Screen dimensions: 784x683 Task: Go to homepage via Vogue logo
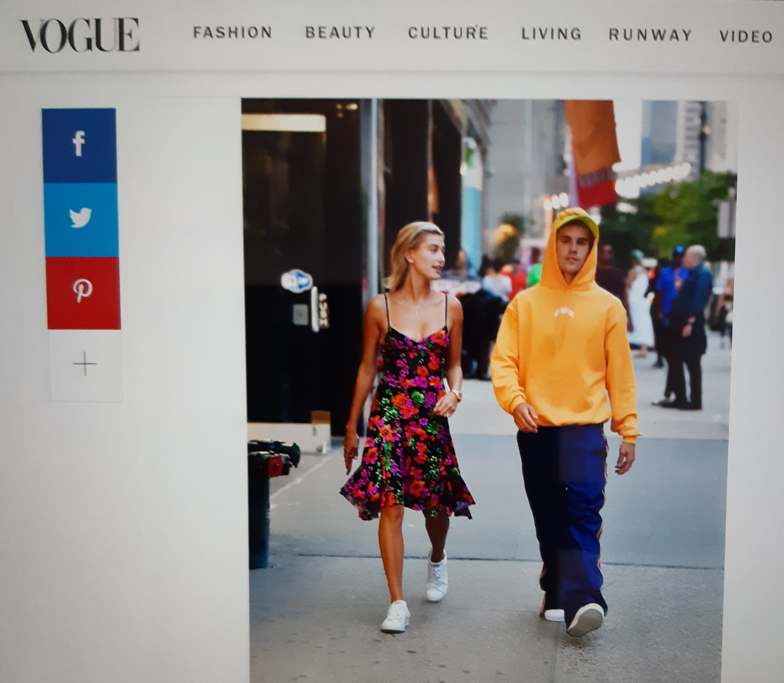point(80,35)
